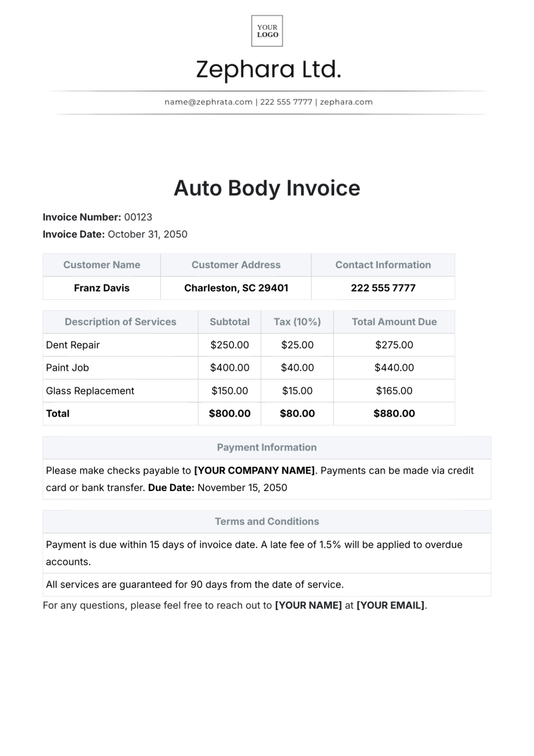Click the 15 days late fee term
Screen dimensions: 534x756
[267, 553]
